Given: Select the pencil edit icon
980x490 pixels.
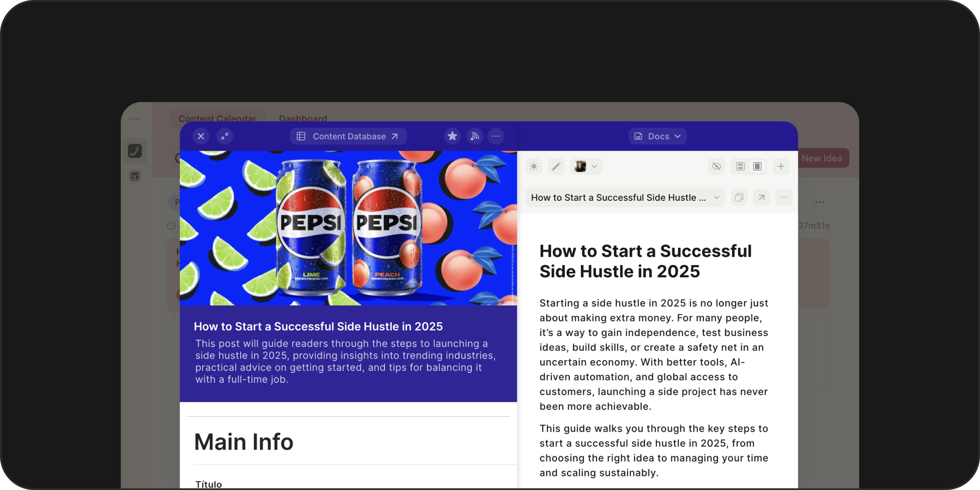Looking at the screenshot, I should [556, 166].
